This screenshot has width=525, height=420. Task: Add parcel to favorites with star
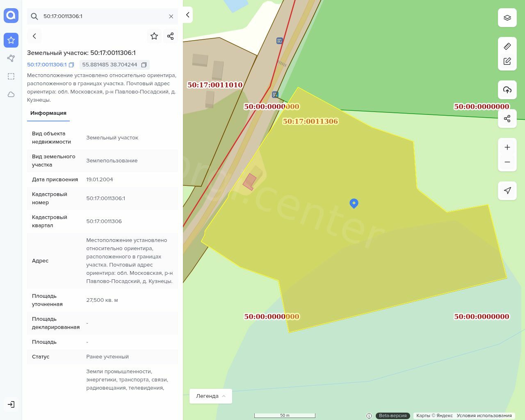tap(154, 36)
